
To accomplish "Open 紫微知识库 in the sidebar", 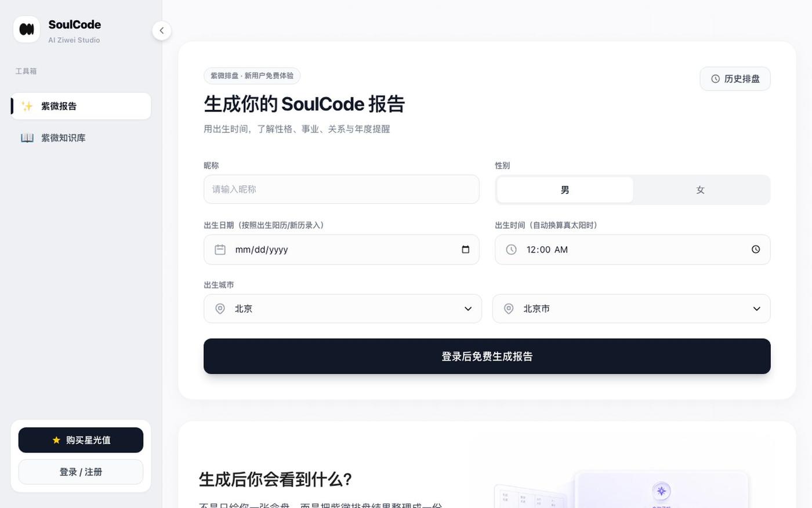I will [x=81, y=138].
